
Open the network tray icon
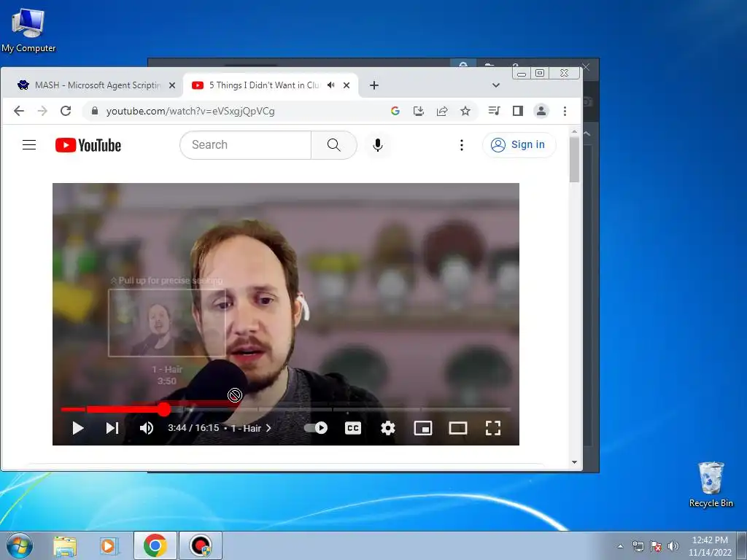tap(638, 546)
